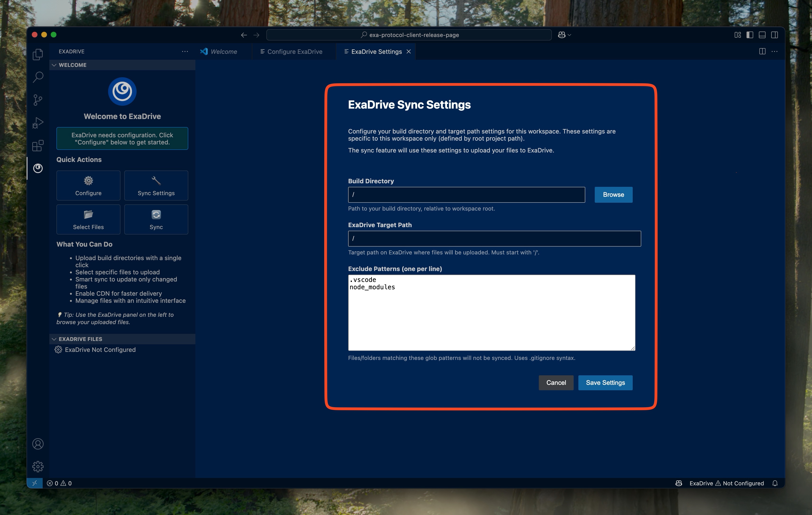Viewport: 812px width, 515px height.
Task: Click the 'node_modules' exclude pattern line
Action: (372, 287)
